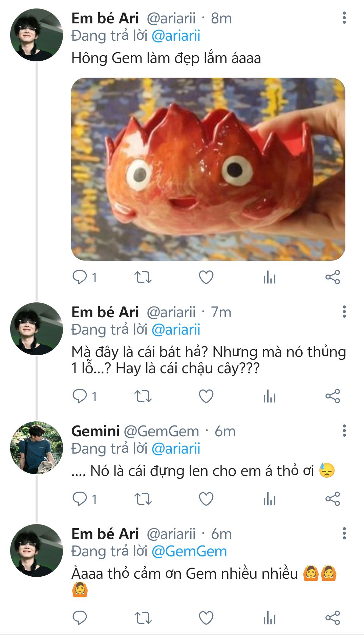Open more options menu on Gemini's tweet
The image size is (364, 636).
(344, 431)
